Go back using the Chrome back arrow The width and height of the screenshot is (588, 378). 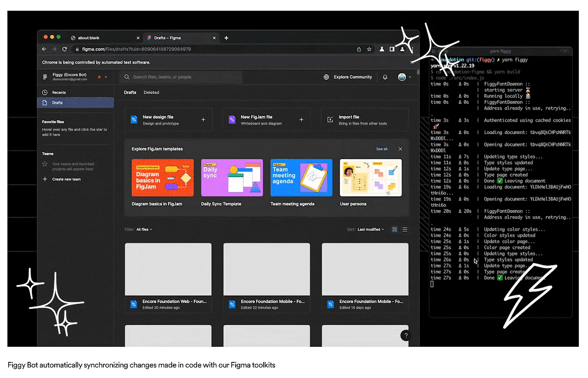44,49
